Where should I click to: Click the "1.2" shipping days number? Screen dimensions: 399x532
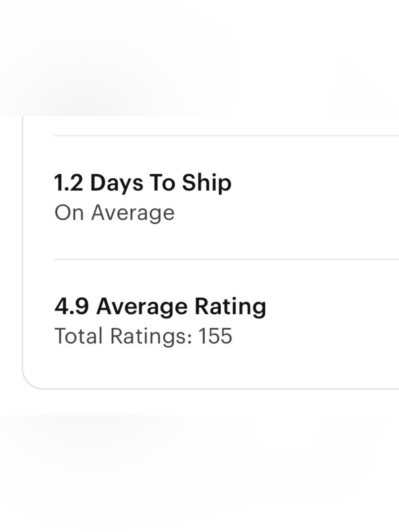69,183
